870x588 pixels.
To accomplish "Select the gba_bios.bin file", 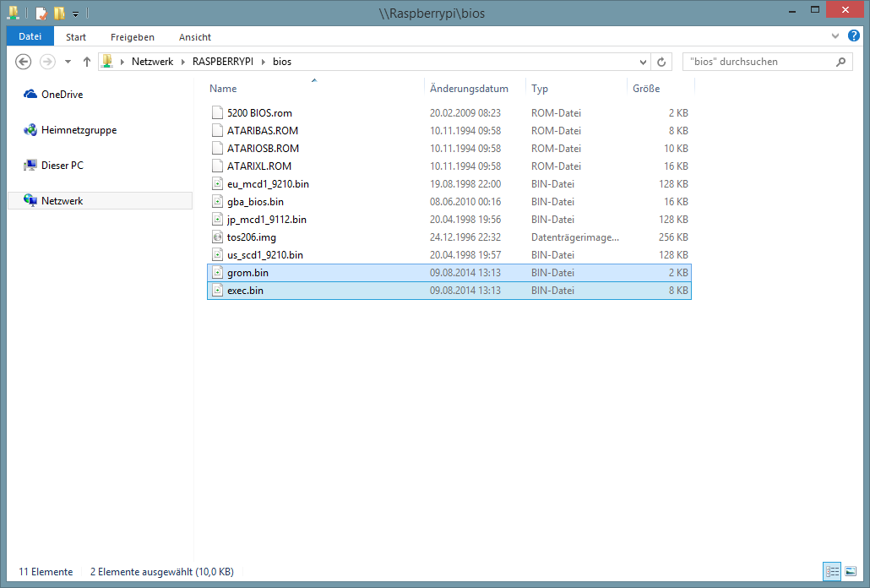I will (255, 202).
